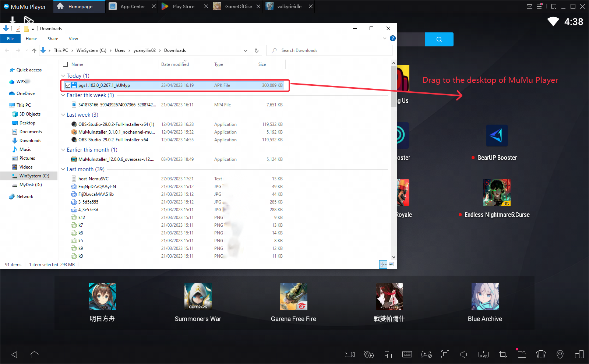Open the MuMu Player menu list icon
Screen dimensions: 589x364
pos(540,6)
